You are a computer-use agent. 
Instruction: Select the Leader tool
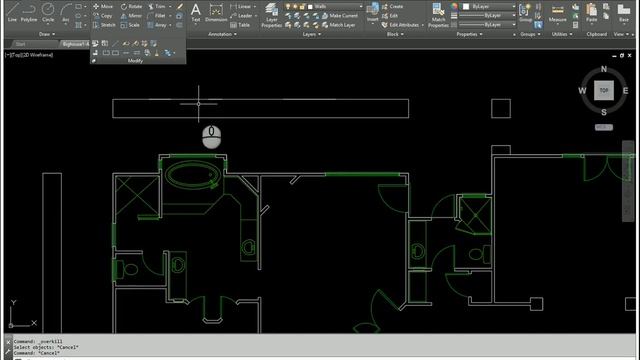pos(241,16)
